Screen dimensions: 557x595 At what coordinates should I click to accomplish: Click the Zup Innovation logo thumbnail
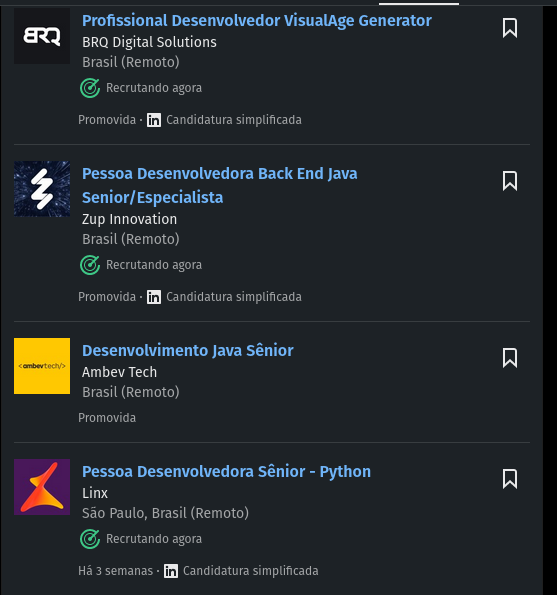(x=42, y=189)
